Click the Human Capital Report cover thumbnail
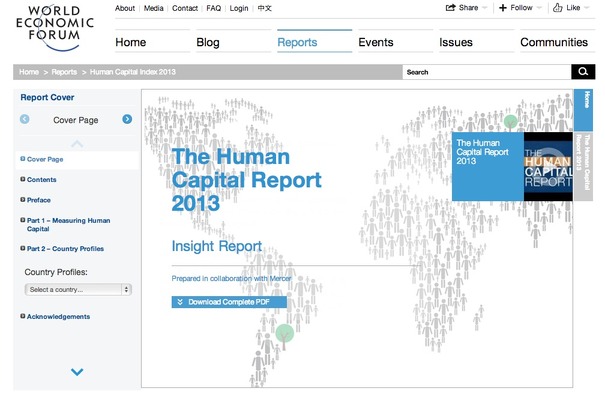Image resolution: width=605 pixels, height=400 pixels. [x=548, y=167]
